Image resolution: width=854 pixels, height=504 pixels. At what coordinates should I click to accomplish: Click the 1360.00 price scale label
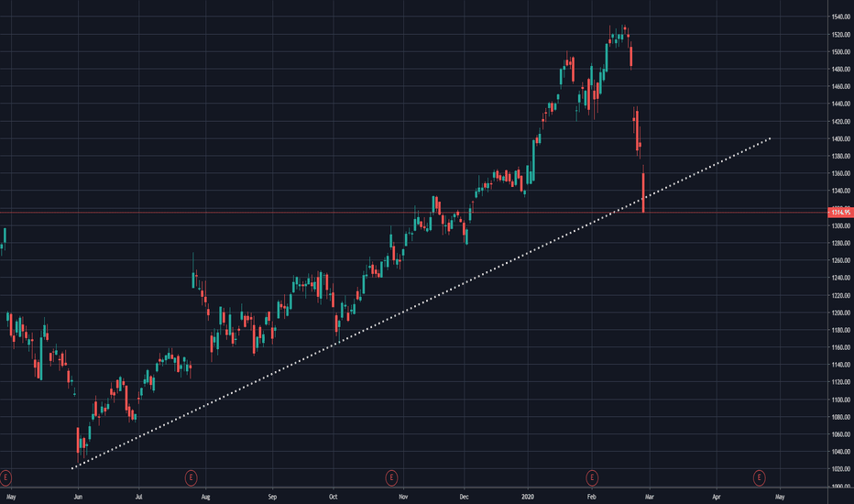(x=841, y=173)
